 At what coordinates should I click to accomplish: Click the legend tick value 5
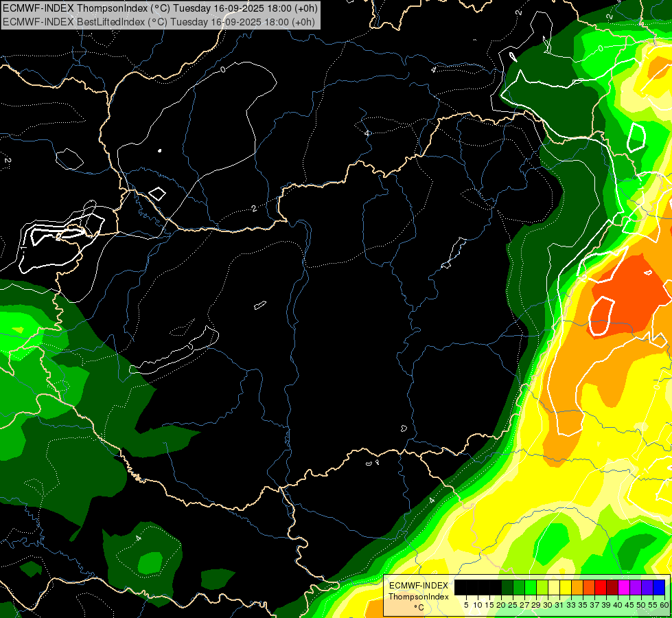[x=466, y=605]
